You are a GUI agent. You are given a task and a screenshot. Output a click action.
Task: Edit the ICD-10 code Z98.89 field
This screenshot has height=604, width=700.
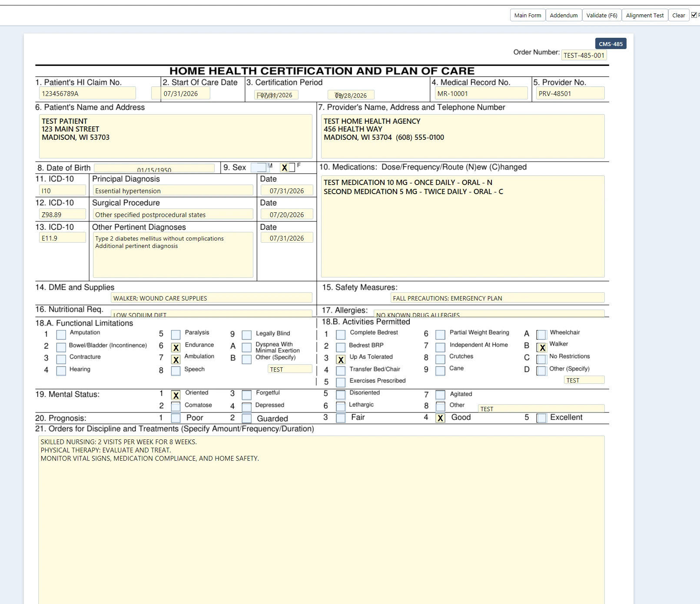click(x=63, y=214)
